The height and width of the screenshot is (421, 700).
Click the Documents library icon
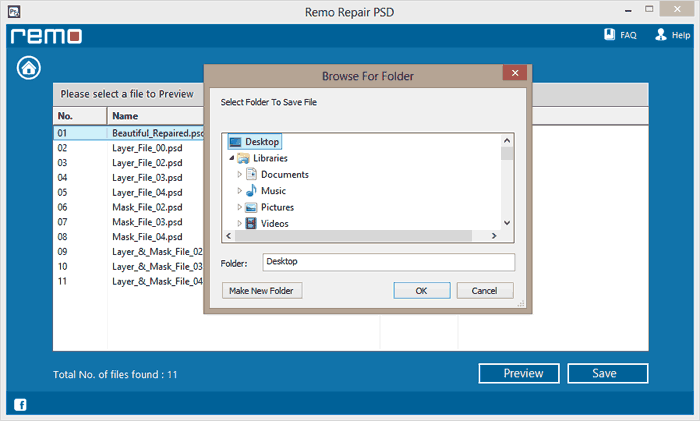point(251,174)
